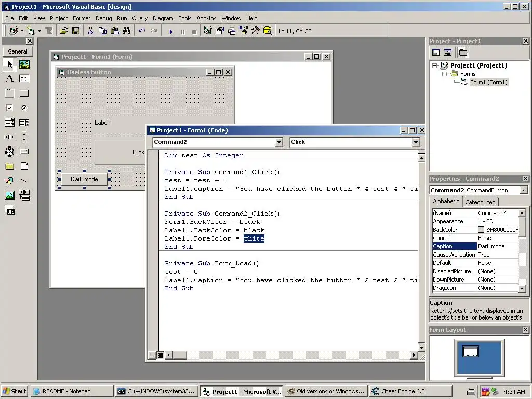
Task: Select the vertical scrollbar tool
Action: click(x=24, y=137)
